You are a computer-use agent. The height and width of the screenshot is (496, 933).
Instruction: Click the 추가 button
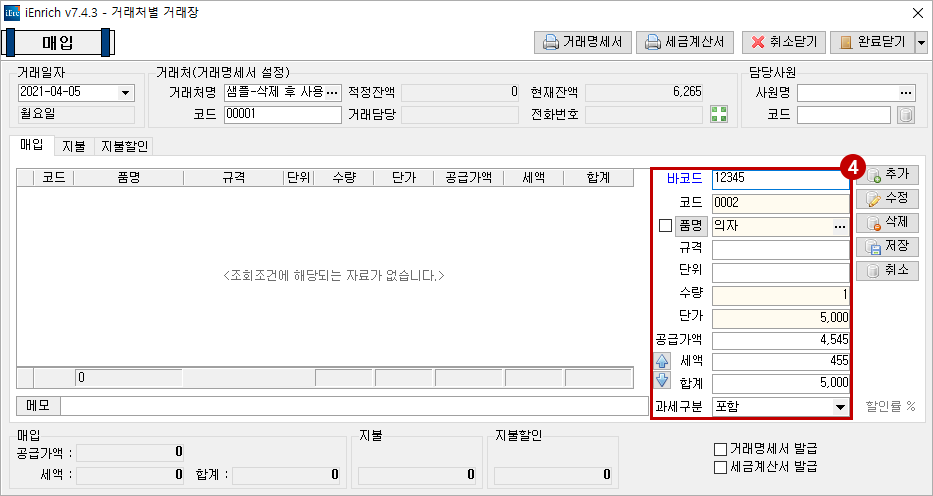pyautogui.click(x=887, y=175)
